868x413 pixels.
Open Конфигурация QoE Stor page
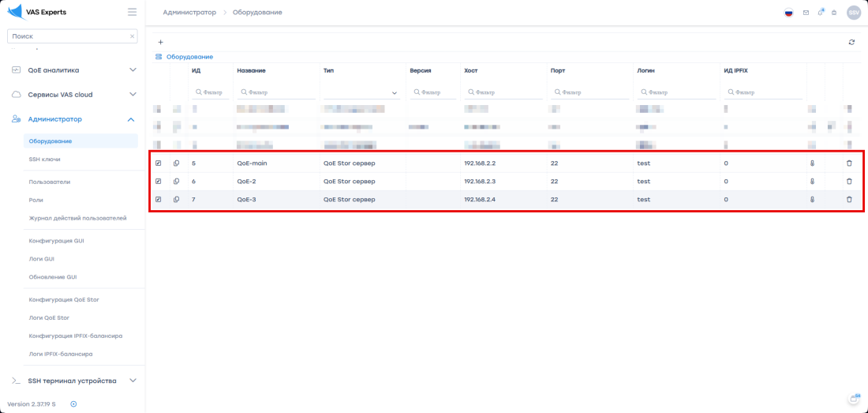pyautogui.click(x=64, y=299)
